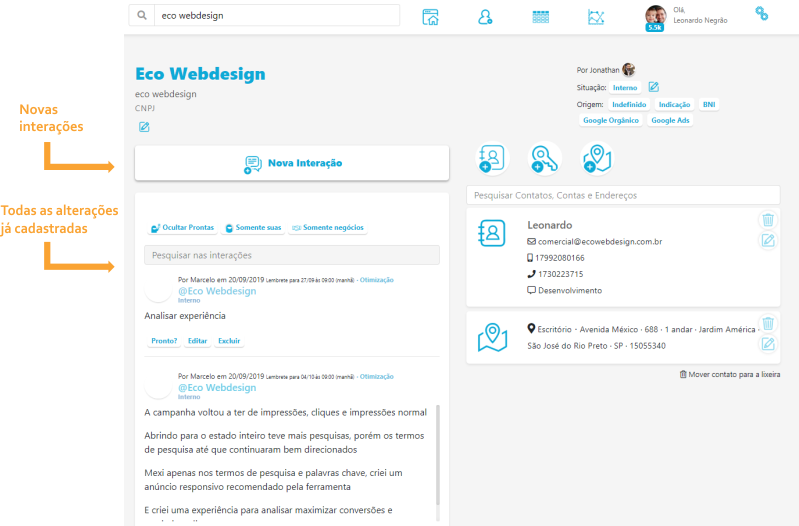Click the Nova Interação button

point(292,163)
